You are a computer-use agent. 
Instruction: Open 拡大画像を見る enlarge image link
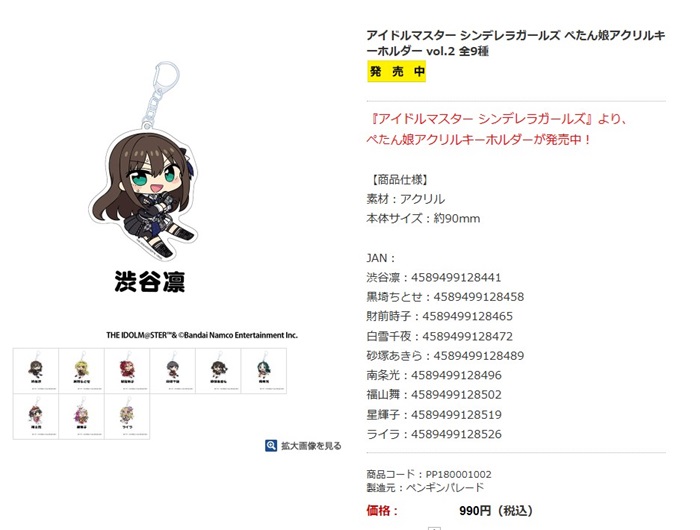(x=311, y=446)
